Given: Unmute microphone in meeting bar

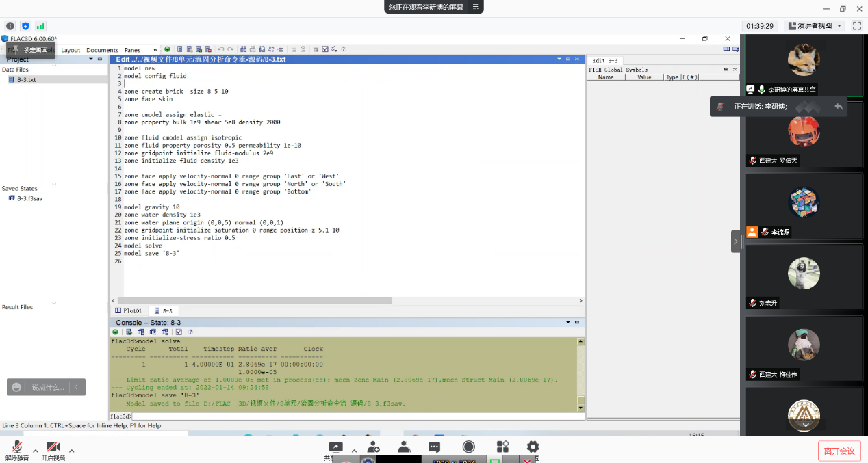Looking at the screenshot, I should [x=16, y=449].
